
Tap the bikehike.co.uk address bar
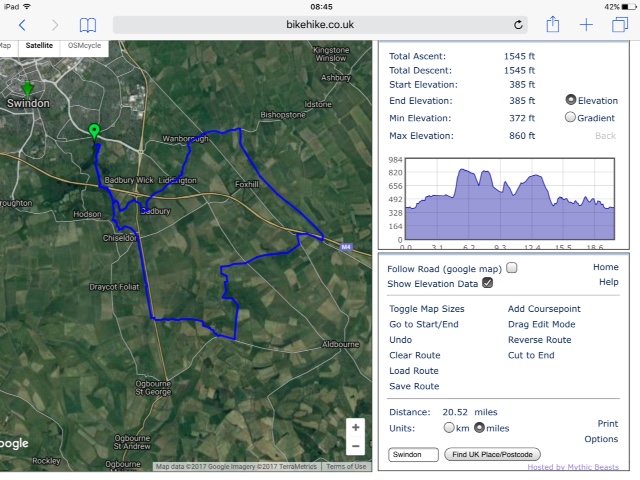(x=320, y=25)
